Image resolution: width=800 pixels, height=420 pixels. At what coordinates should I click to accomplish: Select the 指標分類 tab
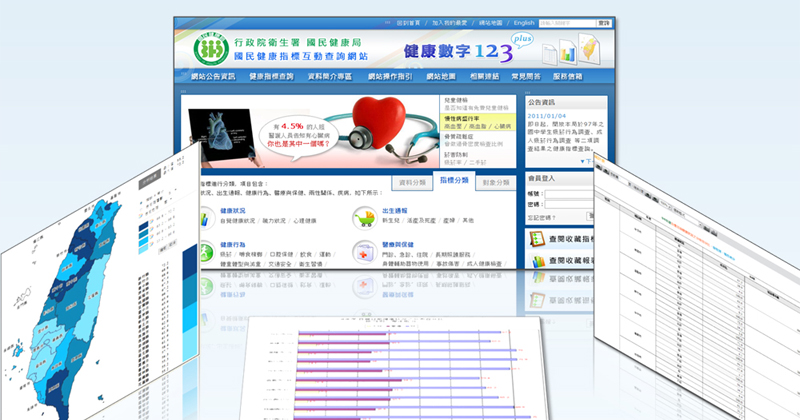pyautogui.click(x=454, y=181)
